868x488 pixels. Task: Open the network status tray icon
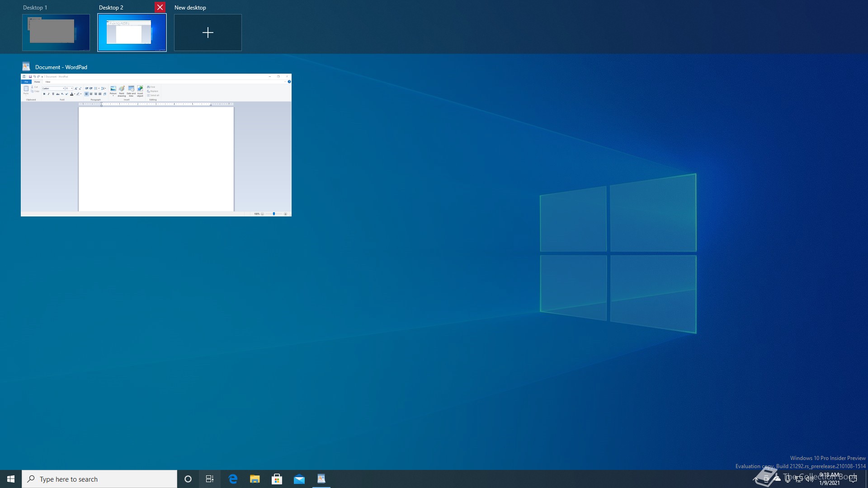click(799, 479)
